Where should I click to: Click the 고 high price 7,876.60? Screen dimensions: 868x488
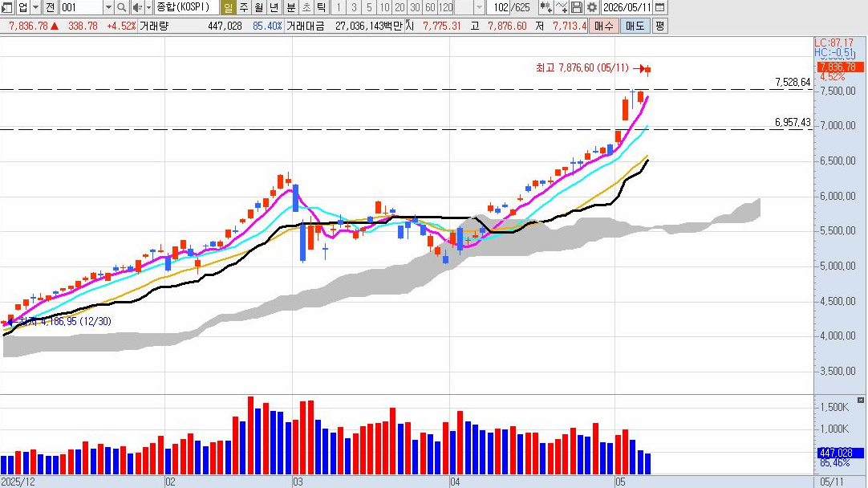(507, 26)
